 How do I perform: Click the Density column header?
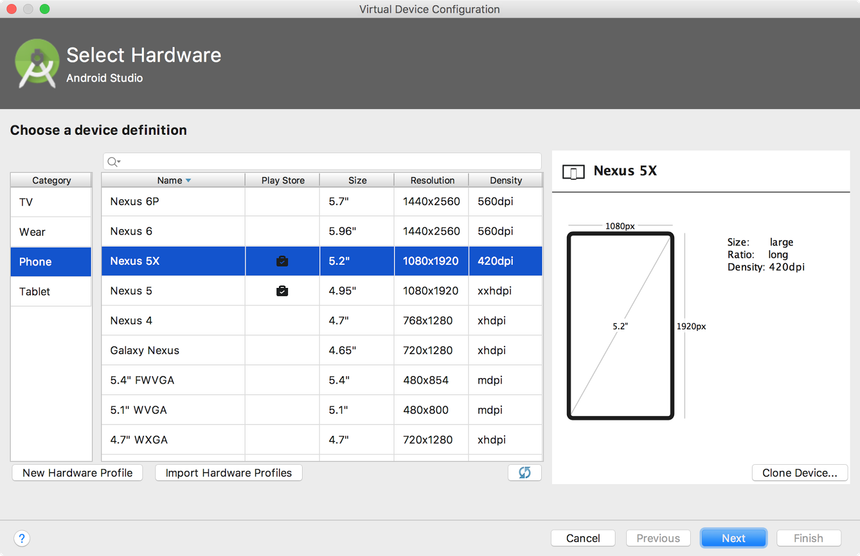[505, 180]
